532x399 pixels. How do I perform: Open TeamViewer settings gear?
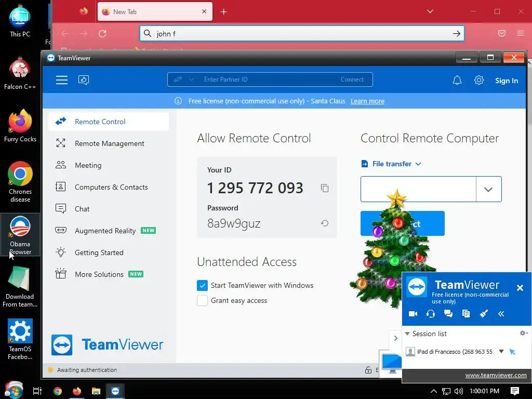478,81
